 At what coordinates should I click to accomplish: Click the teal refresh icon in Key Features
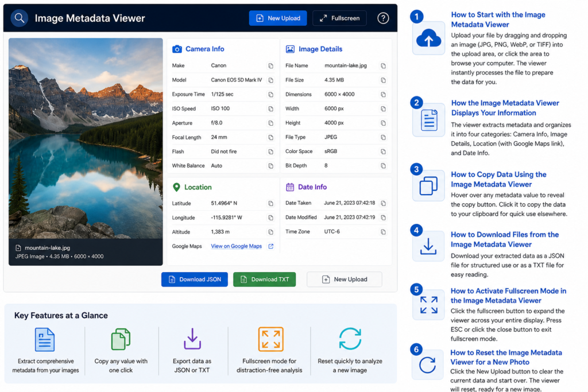click(350, 339)
